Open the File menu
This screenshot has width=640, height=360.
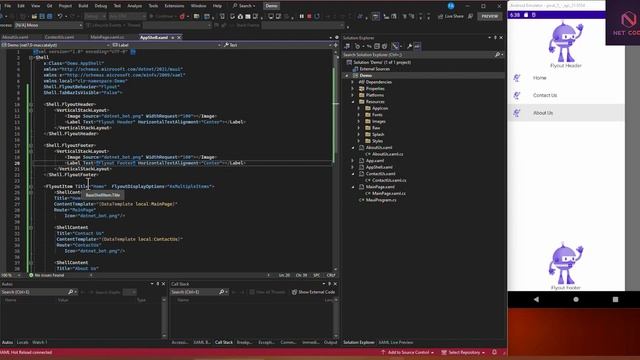coord(8,6)
